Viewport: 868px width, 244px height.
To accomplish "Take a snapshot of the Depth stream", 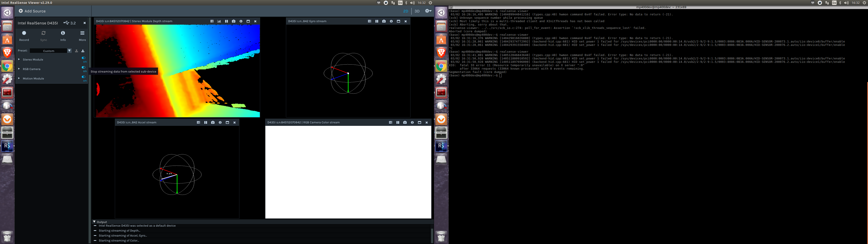I will click(234, 21).
